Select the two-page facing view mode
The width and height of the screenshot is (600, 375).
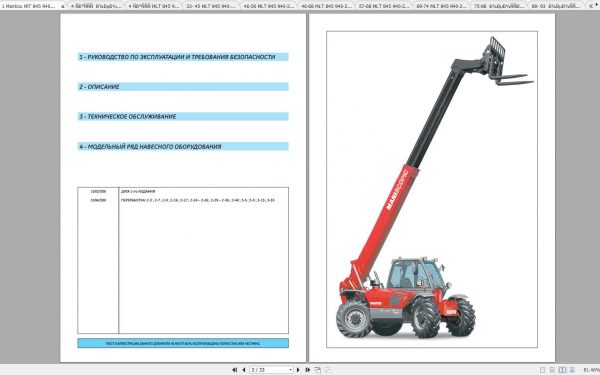point(562,370)
